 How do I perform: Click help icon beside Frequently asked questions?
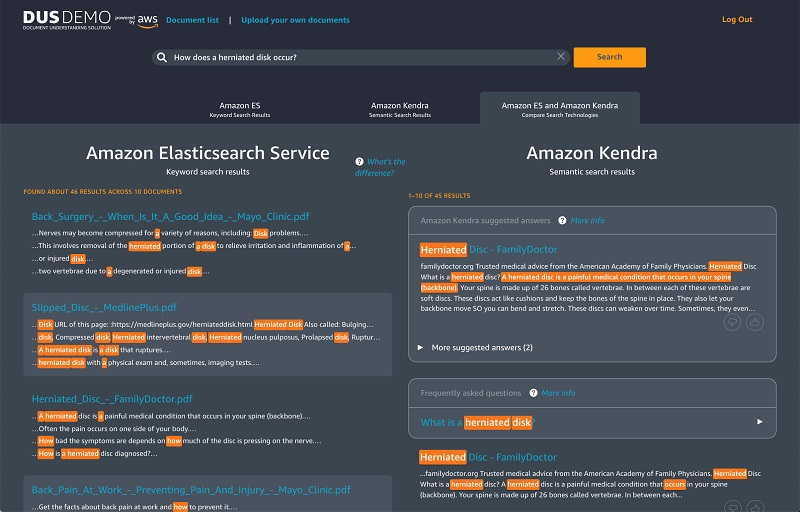[533, 393]
